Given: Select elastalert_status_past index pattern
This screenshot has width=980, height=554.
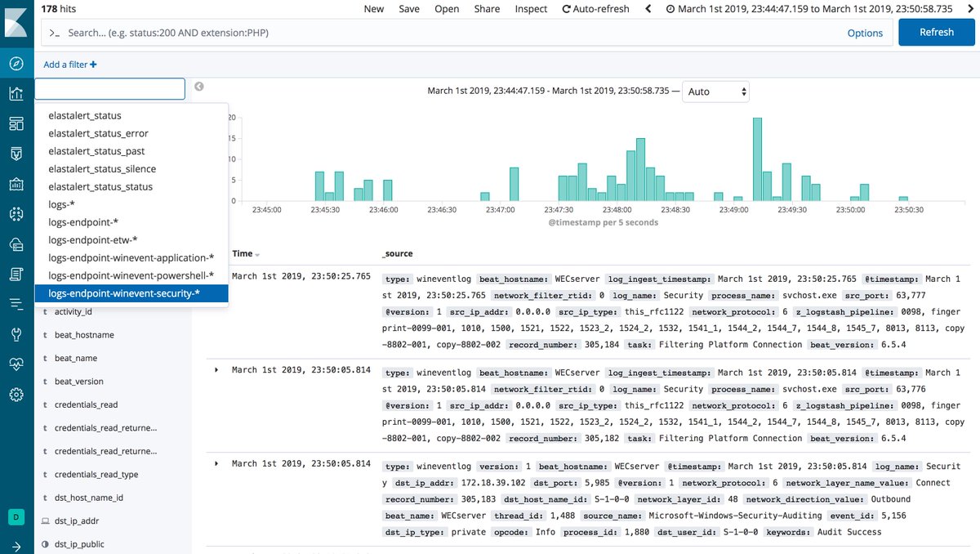Looking at the screenshot, I should coord(131,152).
